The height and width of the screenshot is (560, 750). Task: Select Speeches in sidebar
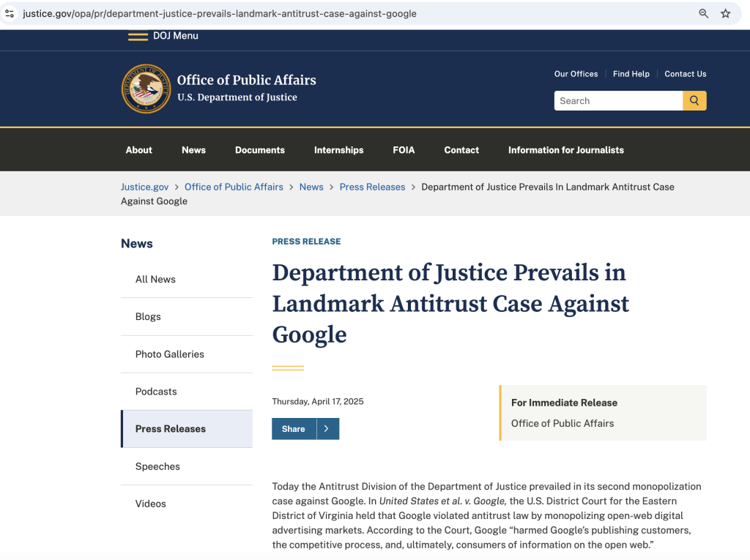pyautogui.click(x=187, y=466)
